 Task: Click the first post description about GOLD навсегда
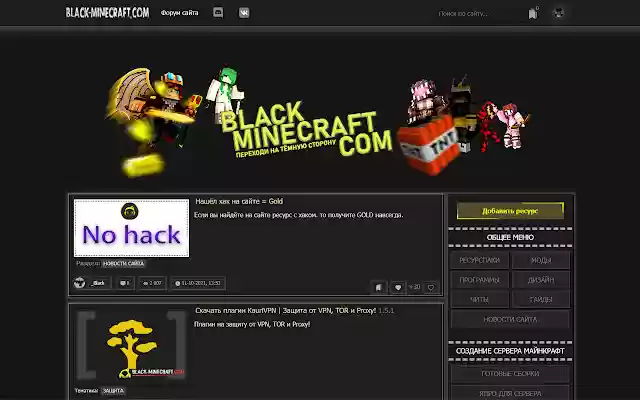click(x=298, y=215)
